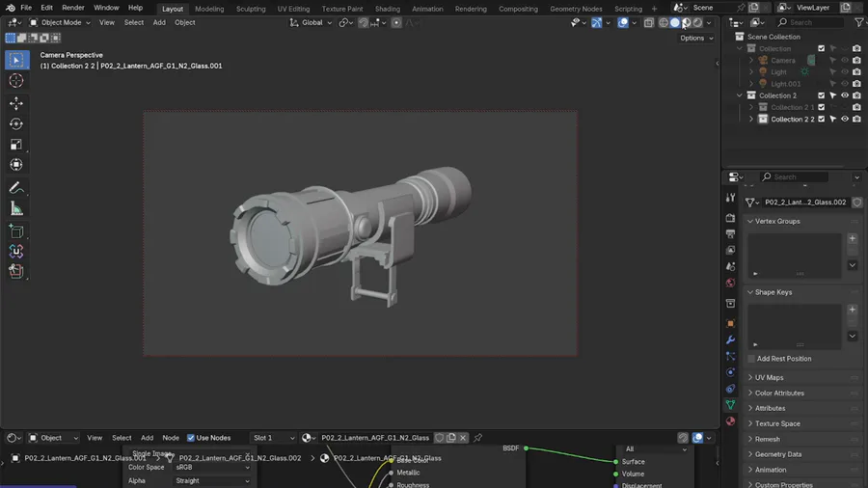Toggle proportional editing
868x488 pixels.
click(x=396, y=23)
